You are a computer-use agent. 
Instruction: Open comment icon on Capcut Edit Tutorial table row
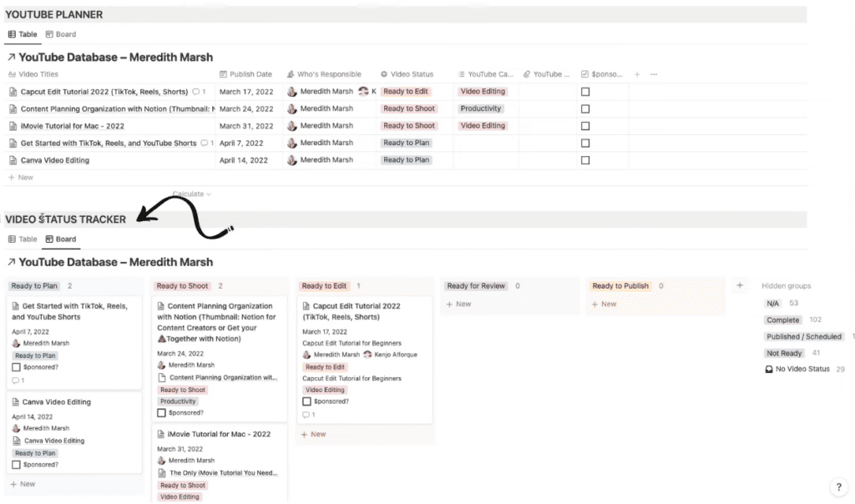[x=195, y=92]
